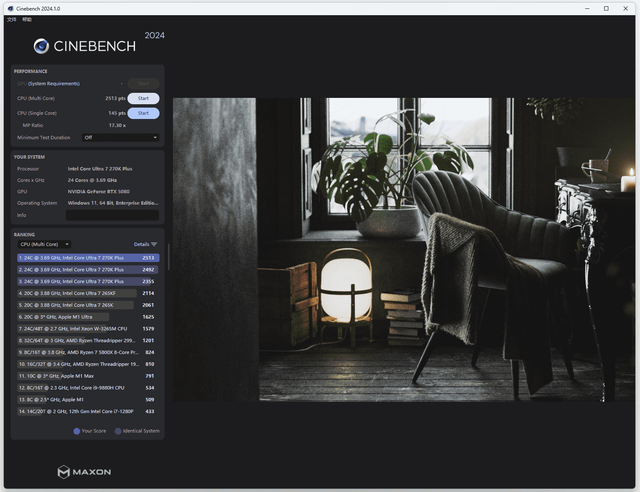Viewport: 640px width, 492px height.
Task: Click the 24 Cores @ 3.69 GHz value
Action: tap(92, 180)
